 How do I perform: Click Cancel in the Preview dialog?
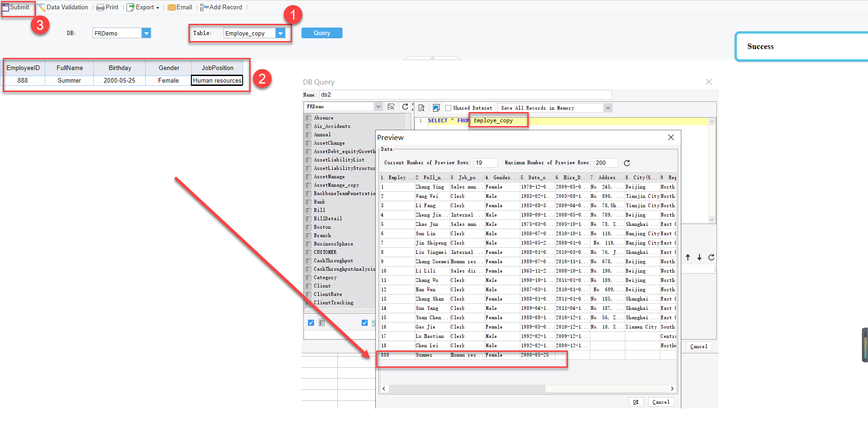click(661, 402)
